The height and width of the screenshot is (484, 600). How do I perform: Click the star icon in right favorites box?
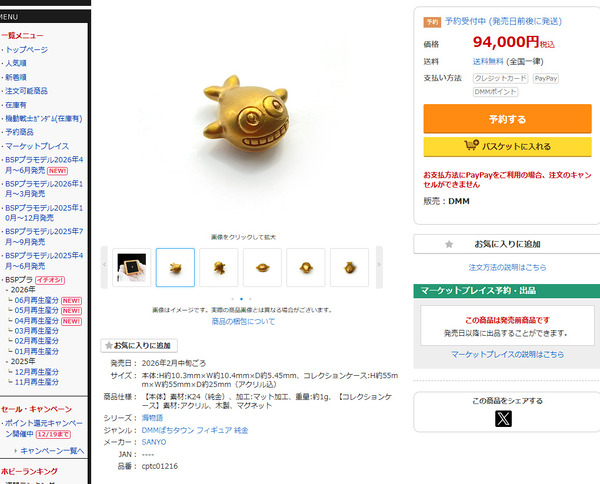[449, 244]
